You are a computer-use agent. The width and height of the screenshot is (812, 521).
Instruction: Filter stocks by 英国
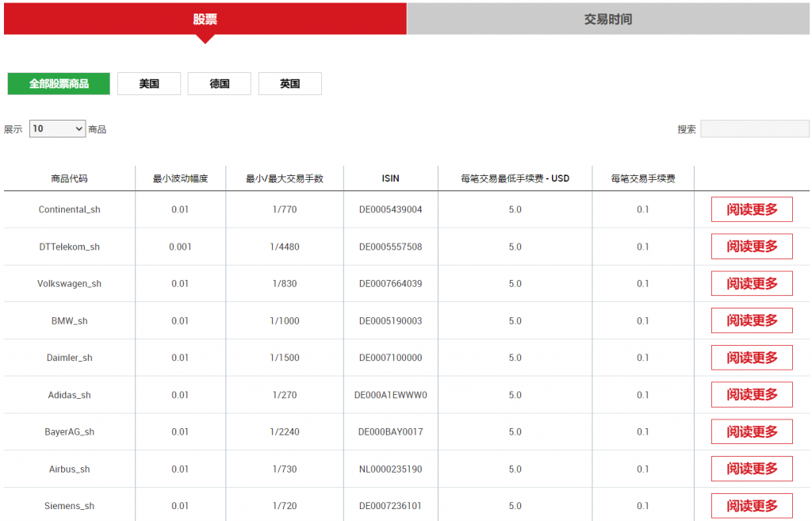point(290,83)
